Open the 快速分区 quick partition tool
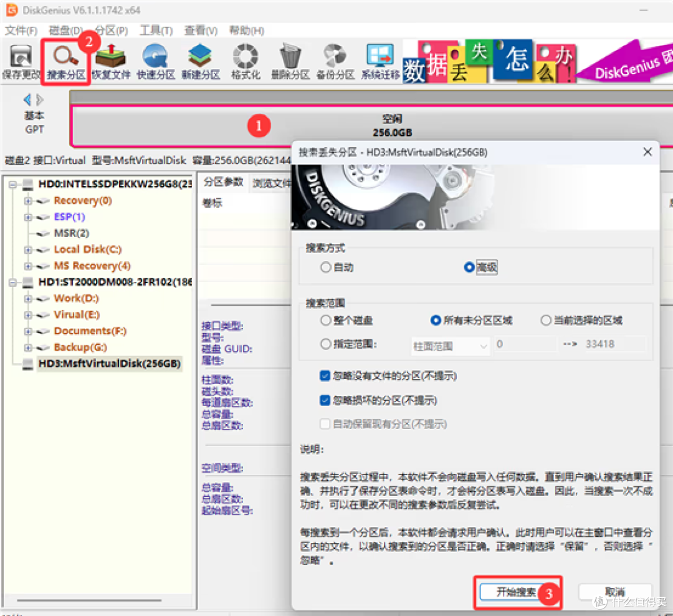 (x=156, y=62)
